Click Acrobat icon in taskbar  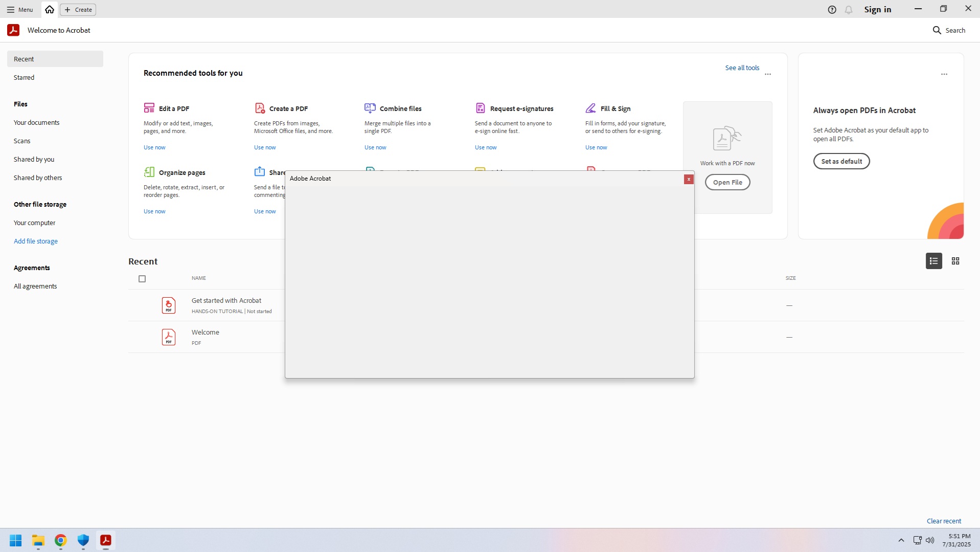(106, 540)
